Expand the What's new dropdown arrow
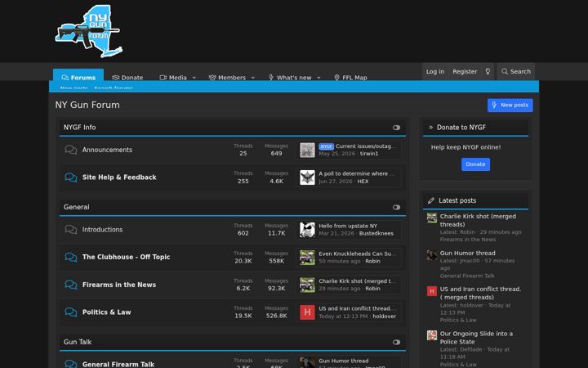 [x=318, y=78]
